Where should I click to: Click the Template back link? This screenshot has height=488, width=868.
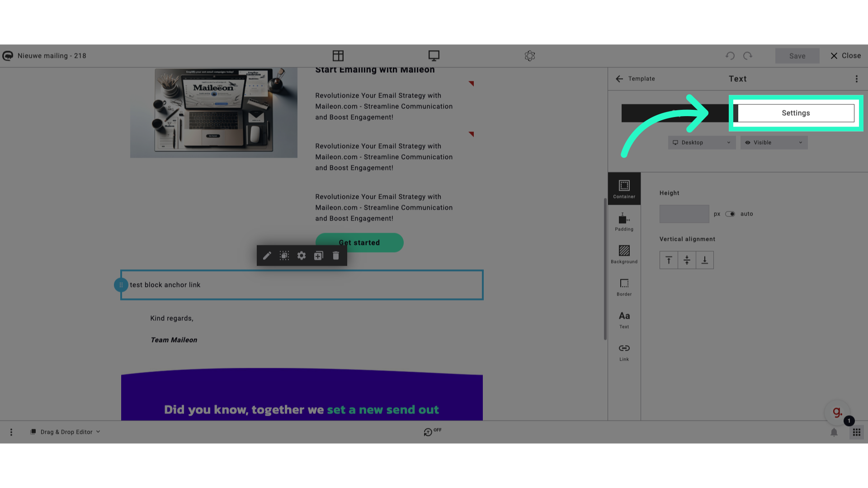[x=642, y=79]
